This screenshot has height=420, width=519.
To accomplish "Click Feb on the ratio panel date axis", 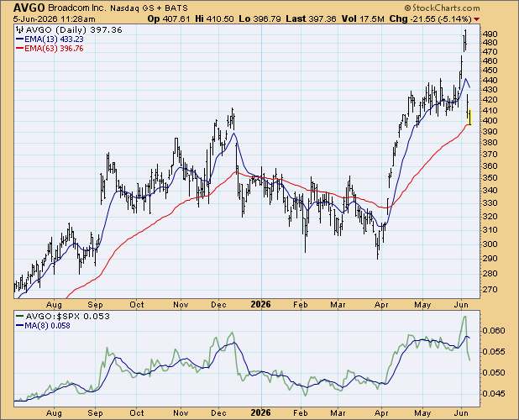I will (x=301, y=412).
